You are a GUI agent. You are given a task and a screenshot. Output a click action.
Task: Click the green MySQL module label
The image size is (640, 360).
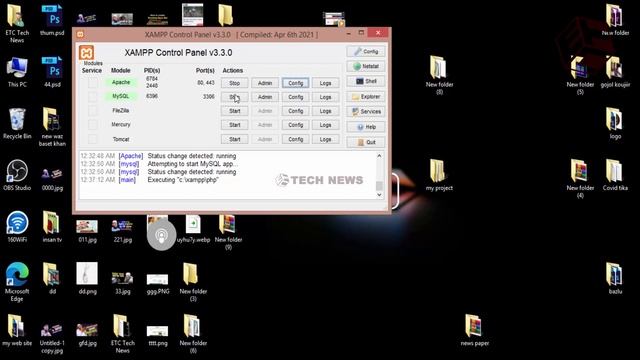click(121, 96)
